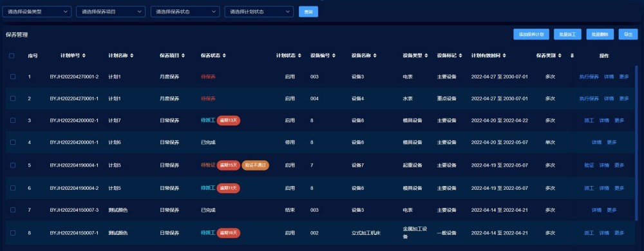The image size is (644, 251).
Task: Click the 保养管理 section title
Action: (17, 35)
